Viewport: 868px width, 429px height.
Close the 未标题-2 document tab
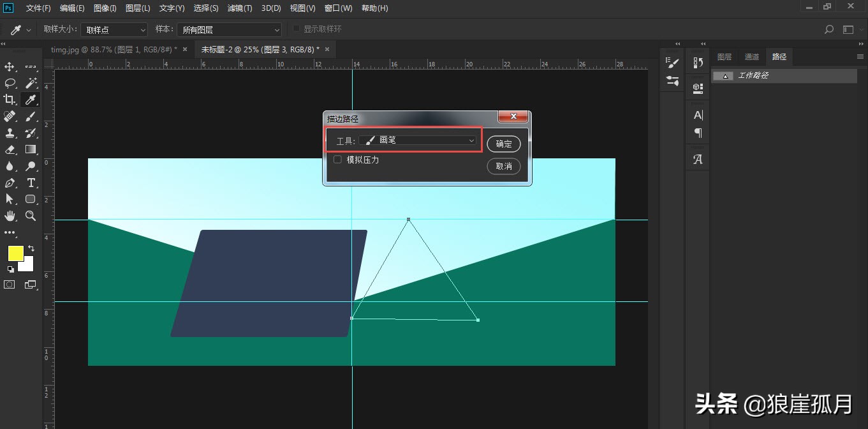pos(327,49)
